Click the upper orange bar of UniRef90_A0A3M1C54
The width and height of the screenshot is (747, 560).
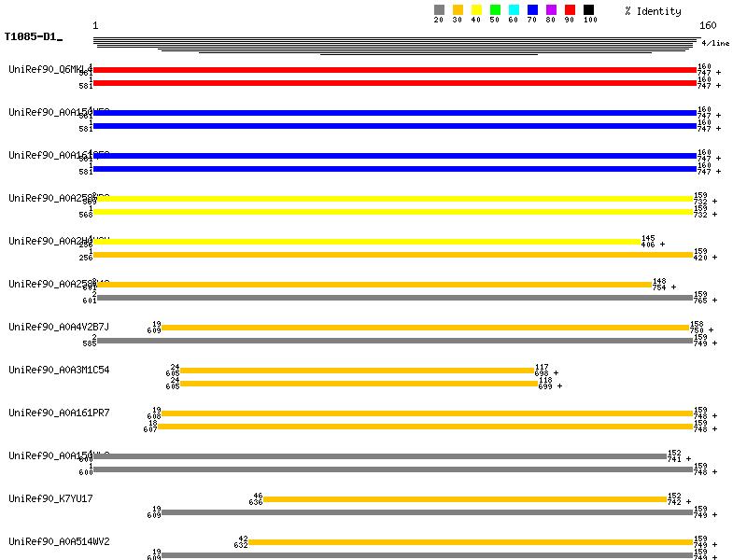(357, 371)
